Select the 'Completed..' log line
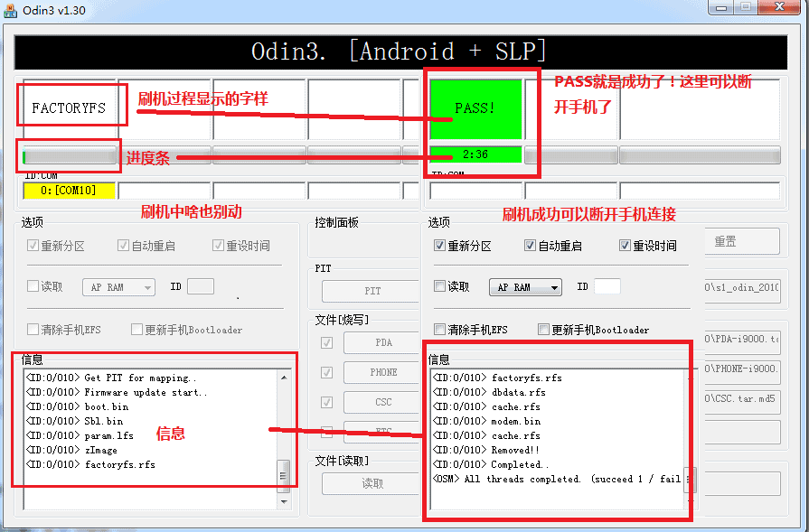 [491, 464]
